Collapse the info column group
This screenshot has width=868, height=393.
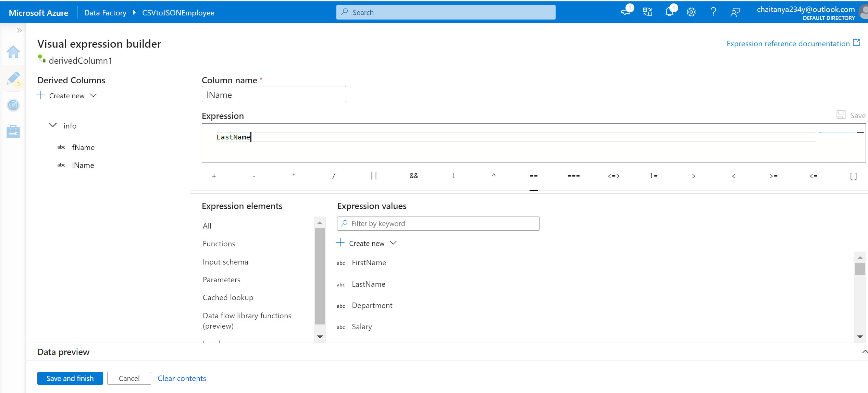(53, 125)
